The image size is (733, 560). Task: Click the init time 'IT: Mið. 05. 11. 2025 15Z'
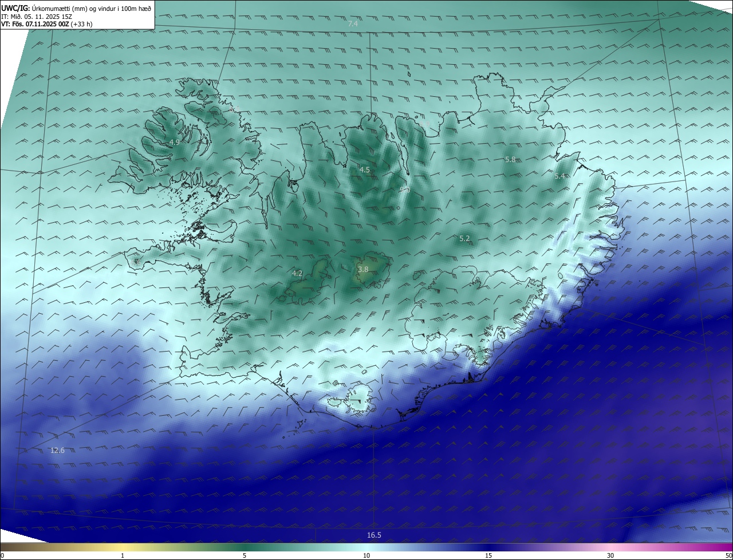(x=36, y=16)
